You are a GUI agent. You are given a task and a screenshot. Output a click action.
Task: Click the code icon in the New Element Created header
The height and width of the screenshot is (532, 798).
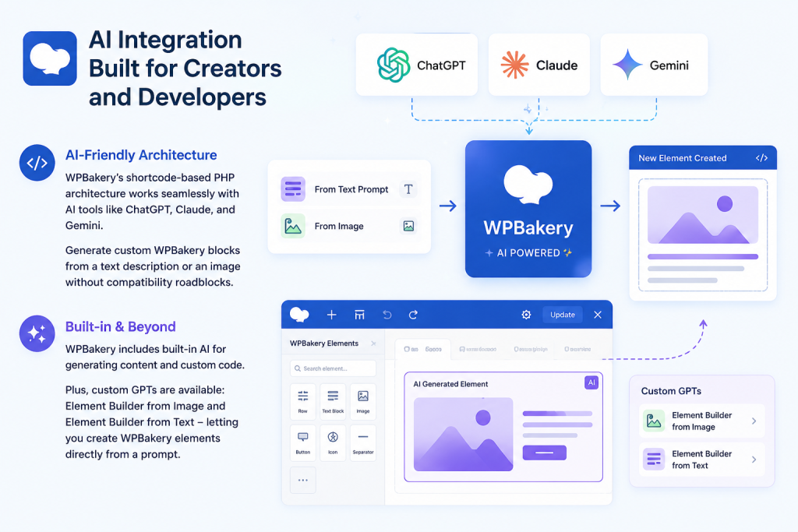761,157
